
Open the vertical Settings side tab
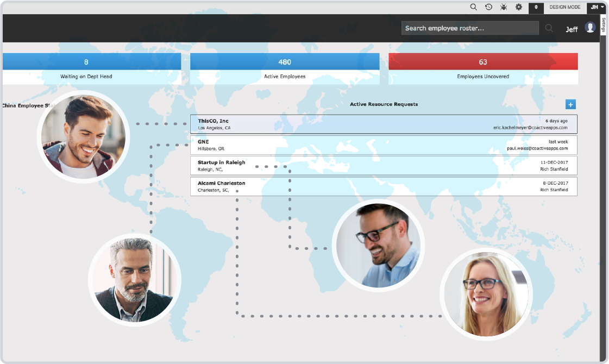(x=603, y=26)
